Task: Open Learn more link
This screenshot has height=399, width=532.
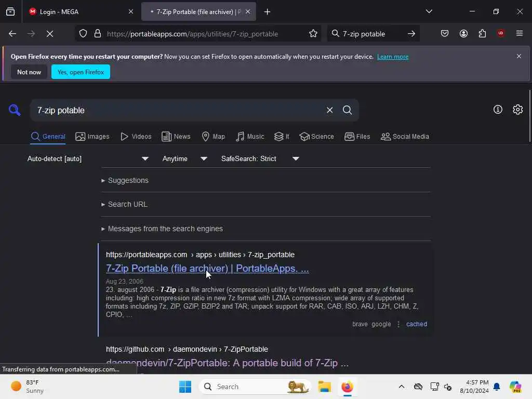Action: pos(393,57)
